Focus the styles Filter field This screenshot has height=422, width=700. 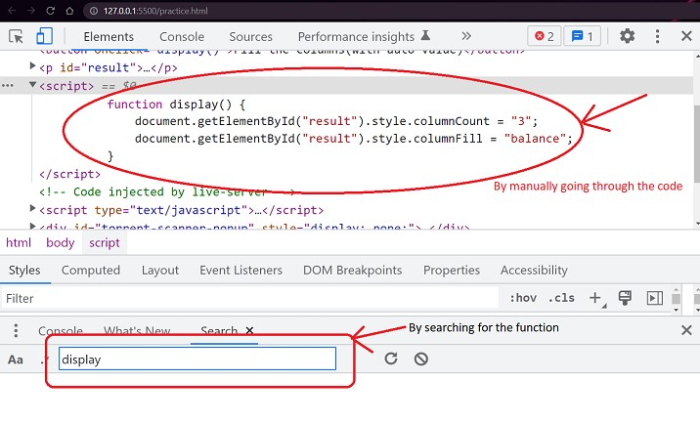(x=250, y=298)
